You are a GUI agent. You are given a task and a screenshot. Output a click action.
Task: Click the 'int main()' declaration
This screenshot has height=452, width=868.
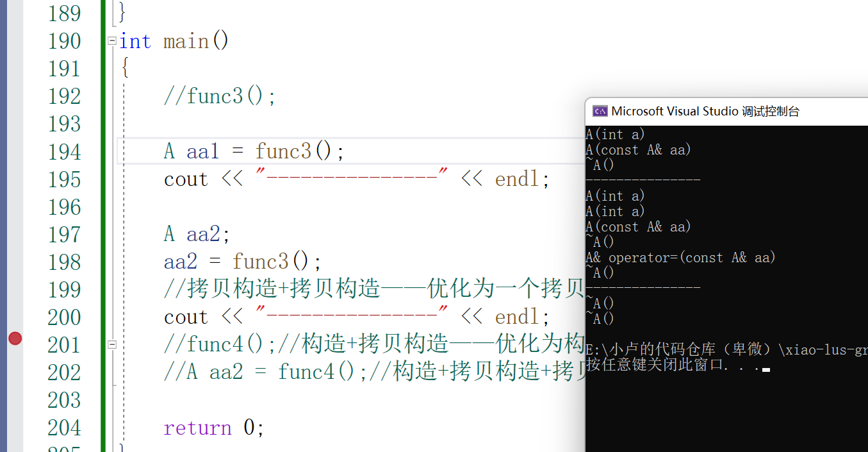174,41
